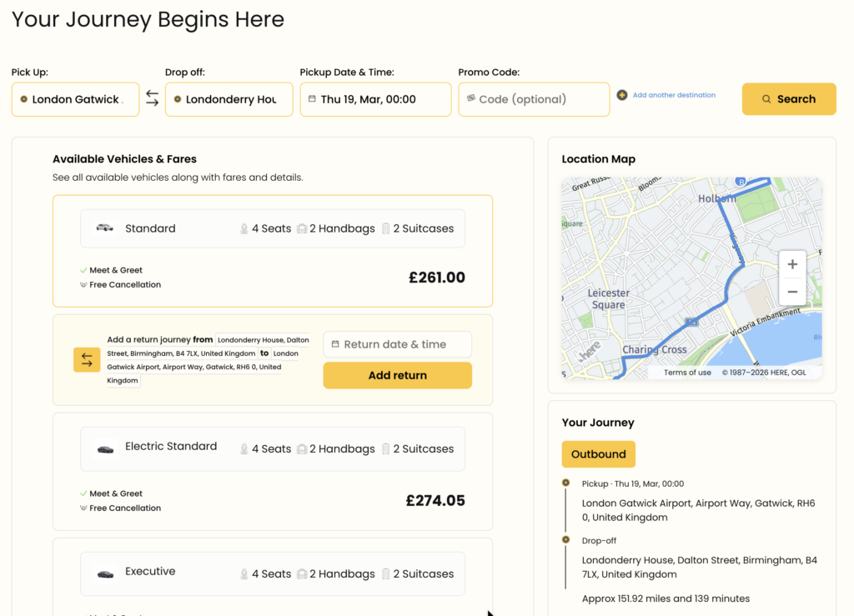Click the Search button
854x616 pixels.
coord(789,99)
